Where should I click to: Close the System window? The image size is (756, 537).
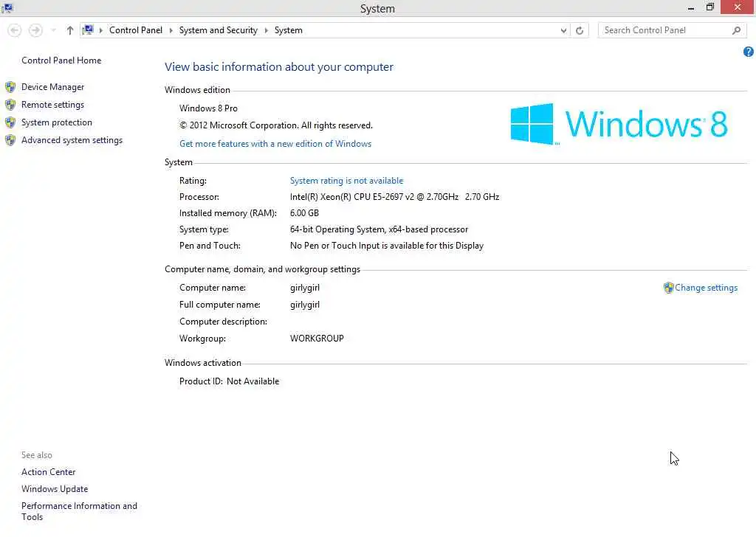point(738,7)
